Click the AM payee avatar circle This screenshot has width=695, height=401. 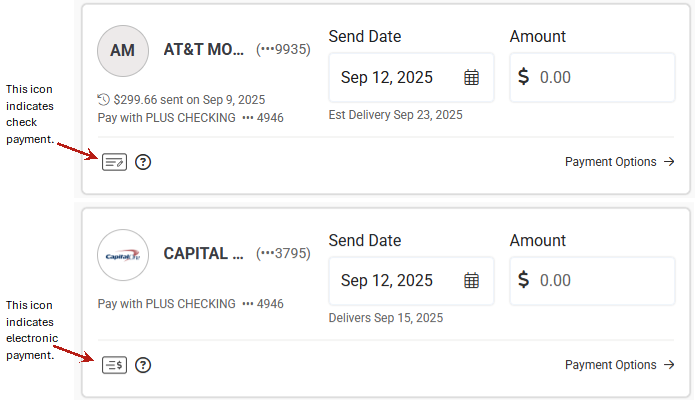[x=122, y=51]
